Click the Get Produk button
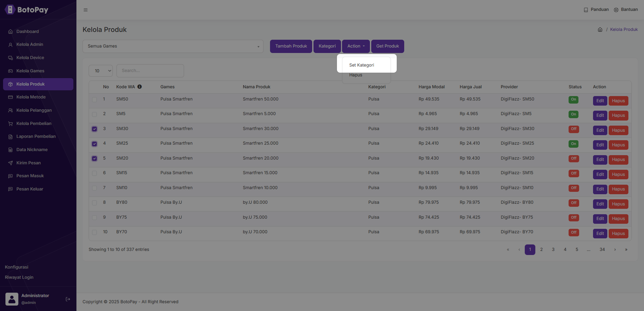 pos(388,46)
